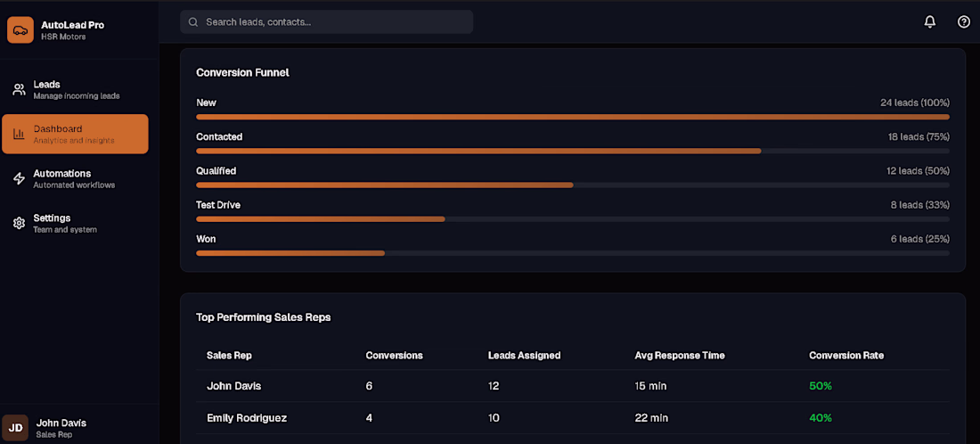The image size is (980, 444).
Task: Go to Automations workflows page
Action: point(74,178)
